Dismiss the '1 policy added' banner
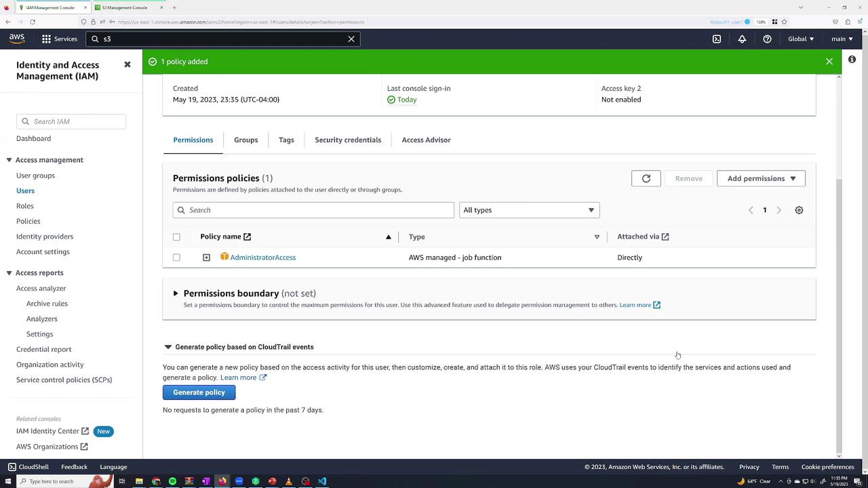Viewport: 868px width, 488px height. pyautogui.click(x=829, y=62)
